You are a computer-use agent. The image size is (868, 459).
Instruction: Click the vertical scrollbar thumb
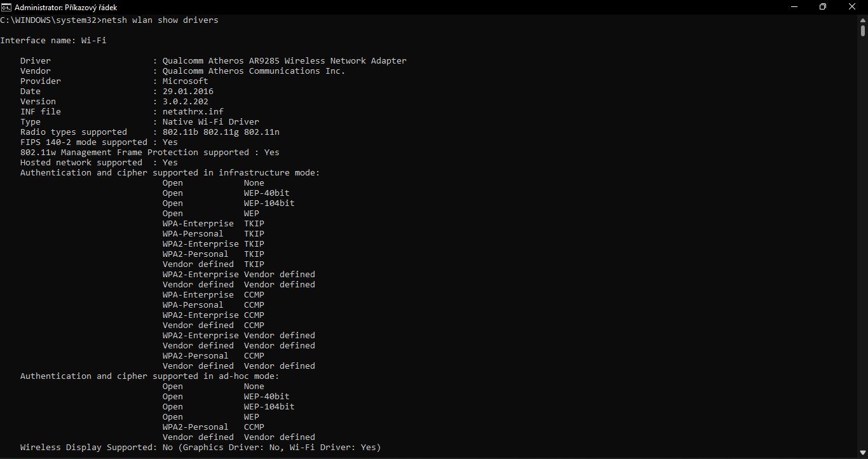863,30
